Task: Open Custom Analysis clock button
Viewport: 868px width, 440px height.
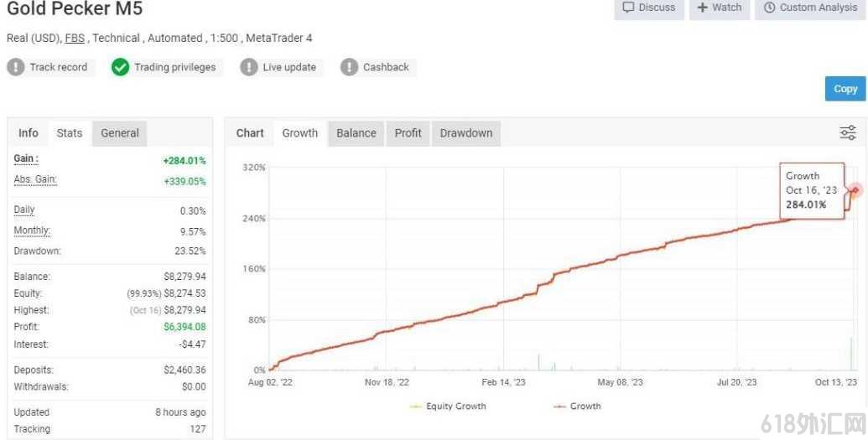Action: point(810,8)
